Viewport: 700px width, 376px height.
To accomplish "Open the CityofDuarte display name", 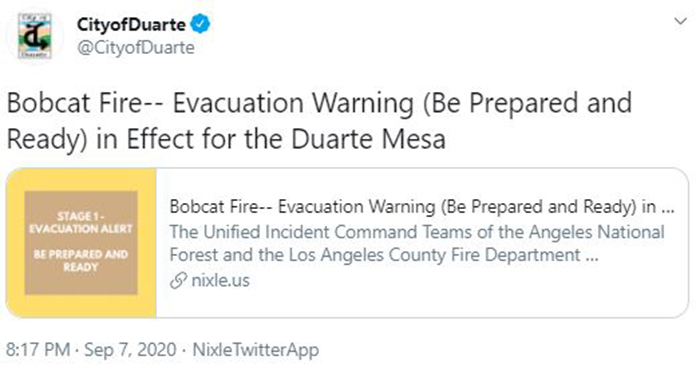I will [131, 24].
